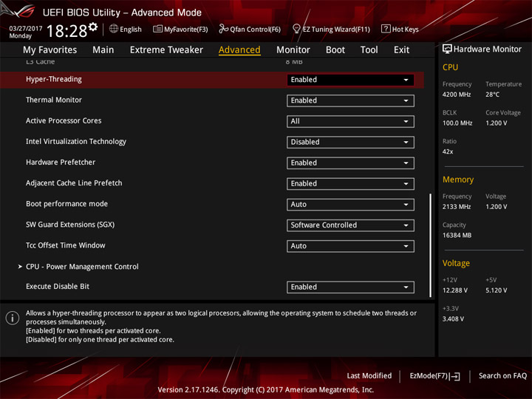Click the info icon beside help text

pos(13,318)
